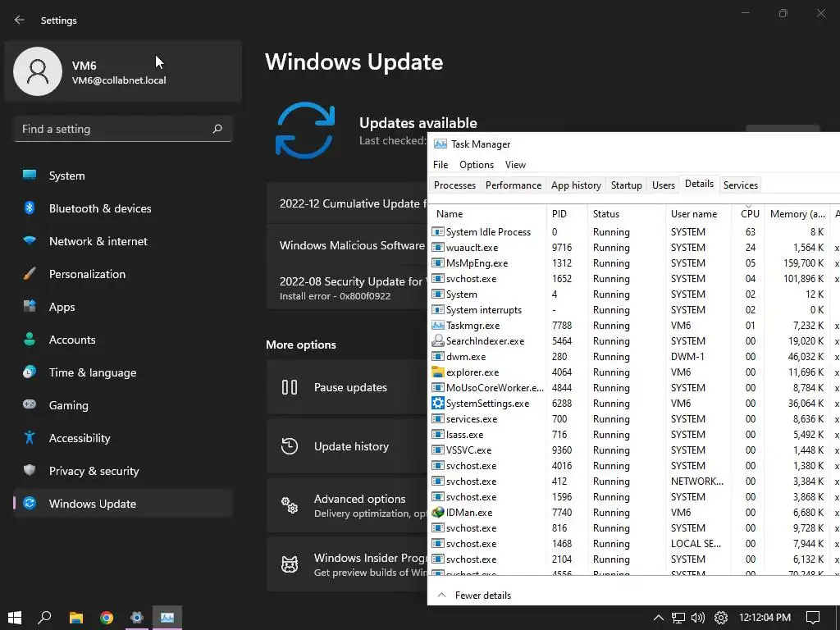Viewport: 840px width, 630px height.
Task: Open Privacy & security settings
Action: tap(123, 471)
